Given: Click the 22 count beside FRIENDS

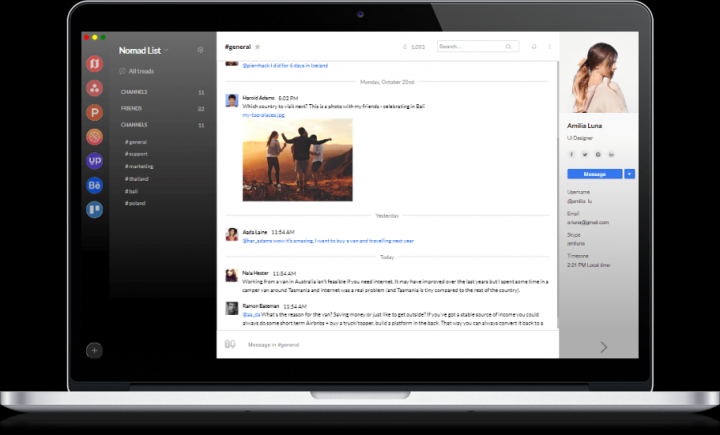Looking at the screenshot, I should tap(201, 109).
